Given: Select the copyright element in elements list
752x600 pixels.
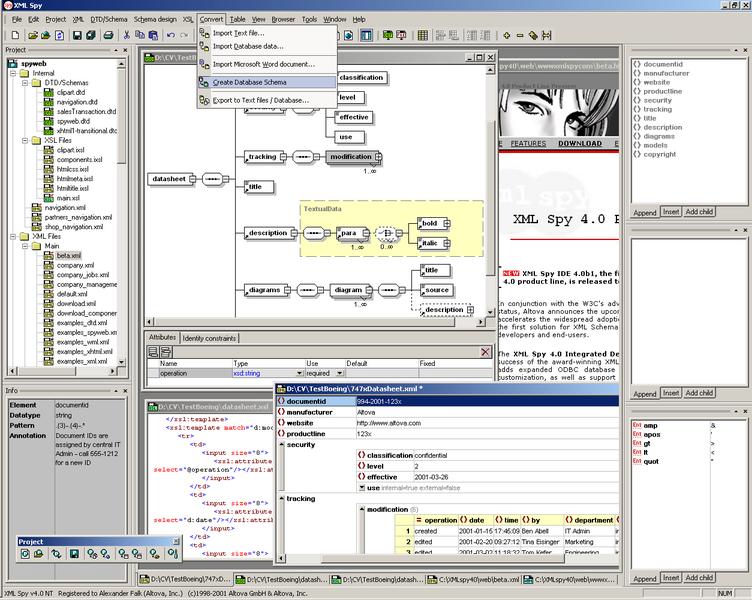Looking at the screenshot, I should 659,154.
